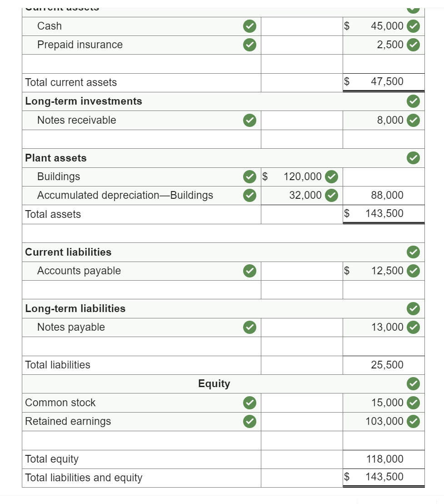
Task: Select the 143,500 total assets amount cell
Action: tap(384, 213)
